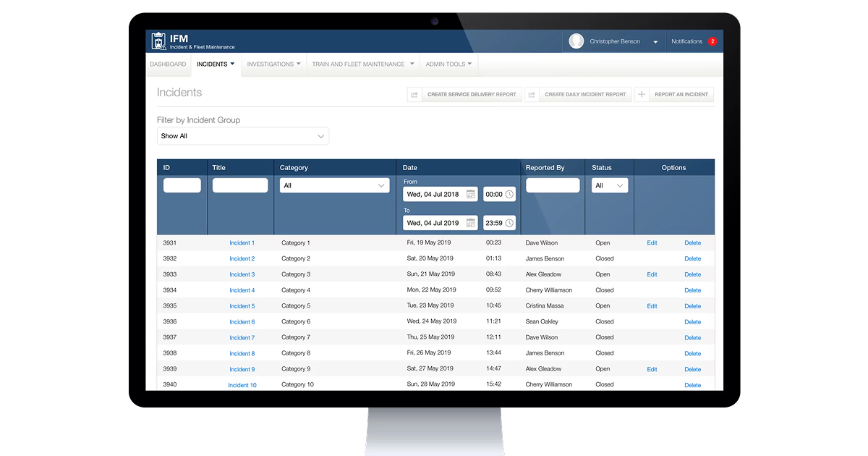The height and width of the screenshot is (456, 868).
Task: Expand the Christopher Benson account dropdown arrow
Action: coord(655,41)
